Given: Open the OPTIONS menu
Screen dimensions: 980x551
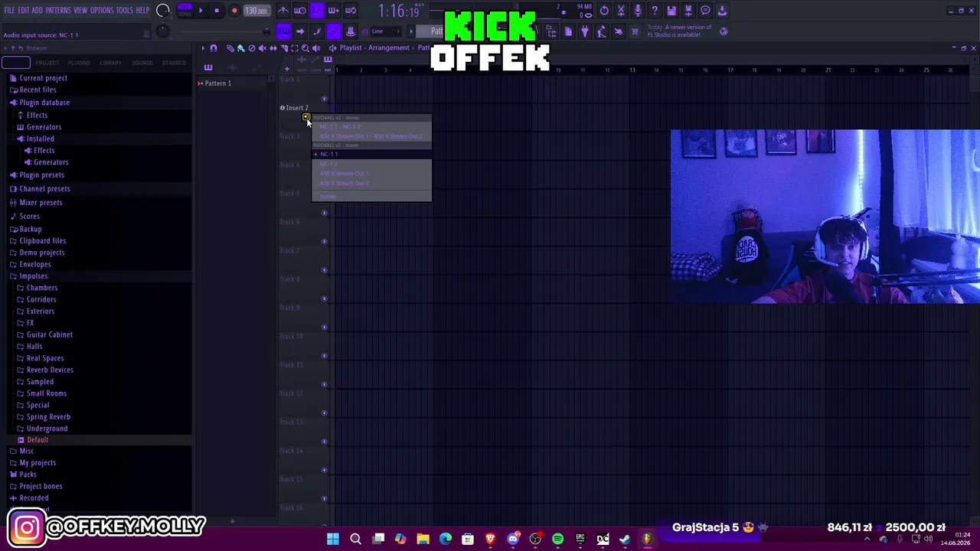Looking at the screenshot, I should (x=102, y=11).
